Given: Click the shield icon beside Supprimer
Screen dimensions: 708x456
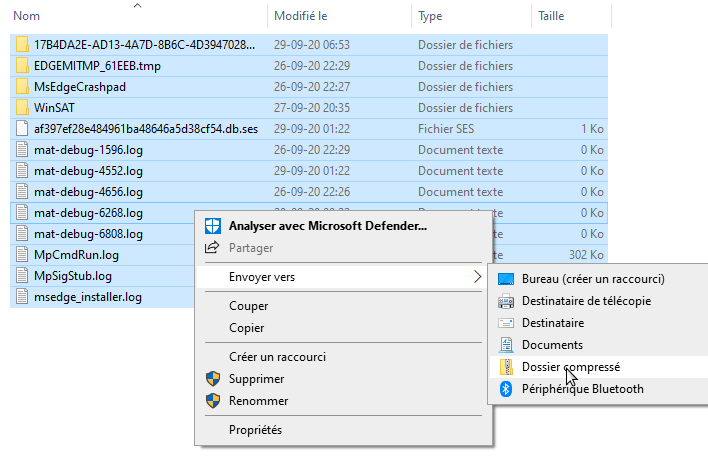Looking at the screenshot, I should 213,378.
